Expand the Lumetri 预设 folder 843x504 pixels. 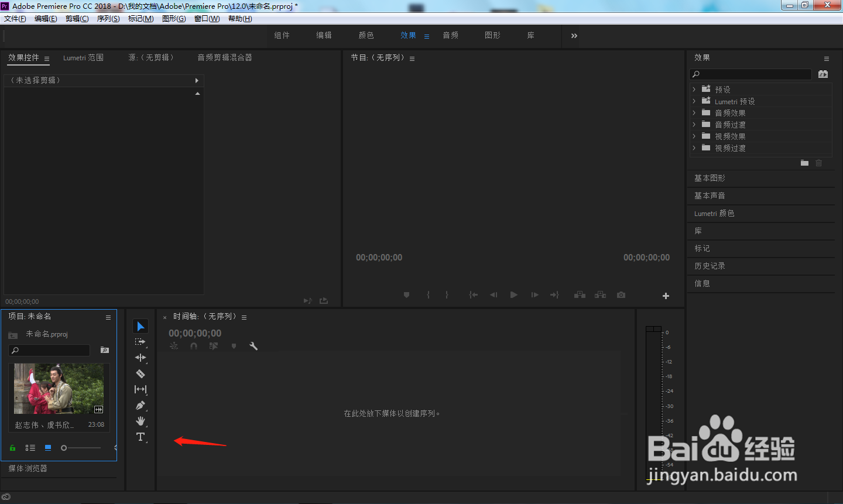pos(694,101)
